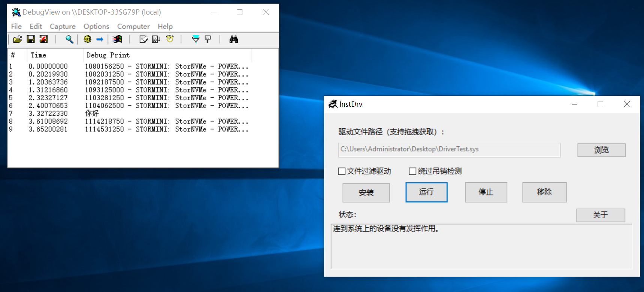Maximize the DebugView window
Image resolution: width=644 pixels, height=292 pixels.
tap(240, 12)
